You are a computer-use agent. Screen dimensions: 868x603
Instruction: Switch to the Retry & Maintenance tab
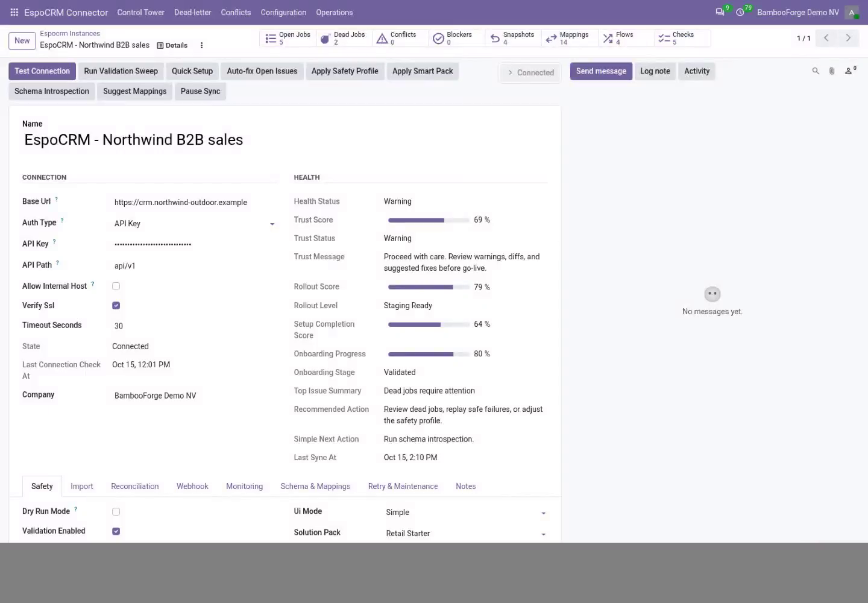tap(403, 487)
